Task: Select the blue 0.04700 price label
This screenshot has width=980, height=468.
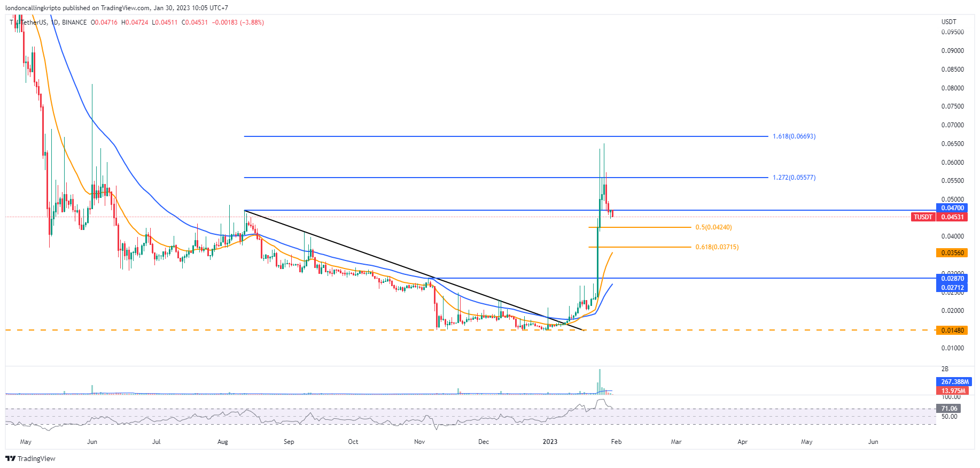Action: (x=952, y=208)
